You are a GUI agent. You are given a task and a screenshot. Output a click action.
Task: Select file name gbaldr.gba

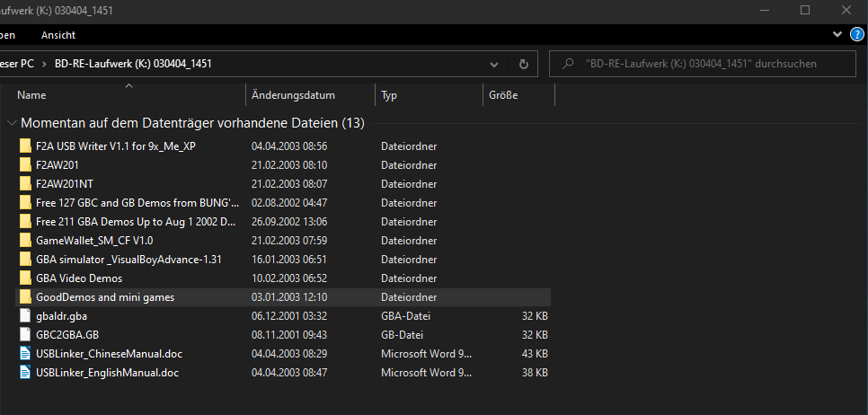(x=61, y=316)
